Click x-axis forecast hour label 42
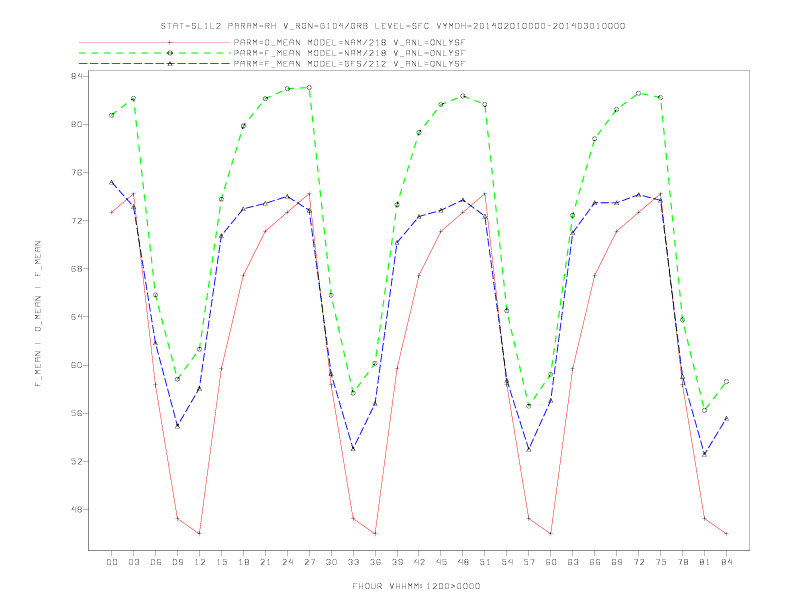 pyautogui.click(x=419, y=562)
